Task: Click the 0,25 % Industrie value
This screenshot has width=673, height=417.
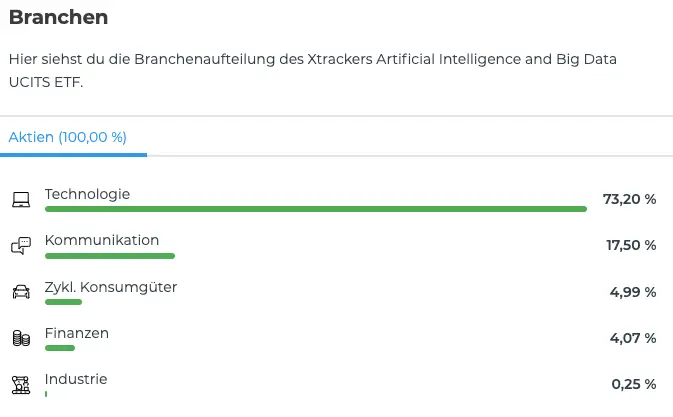Action: point(634,384)
